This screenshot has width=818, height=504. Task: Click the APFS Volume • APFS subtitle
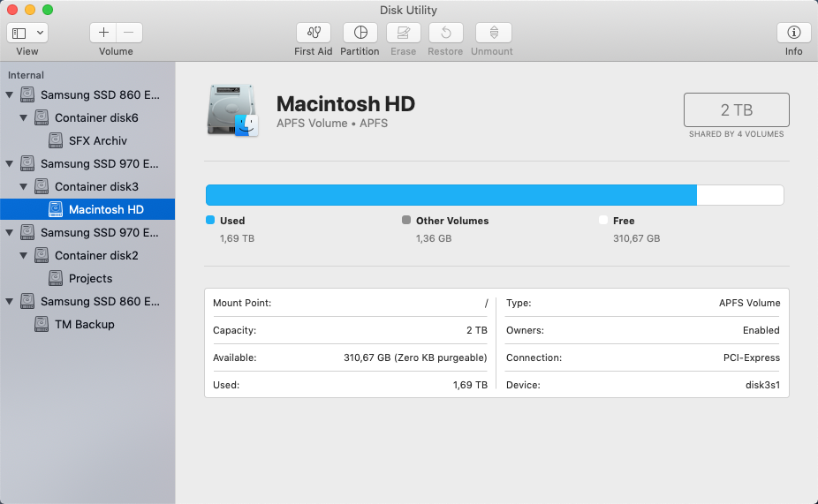332,124
